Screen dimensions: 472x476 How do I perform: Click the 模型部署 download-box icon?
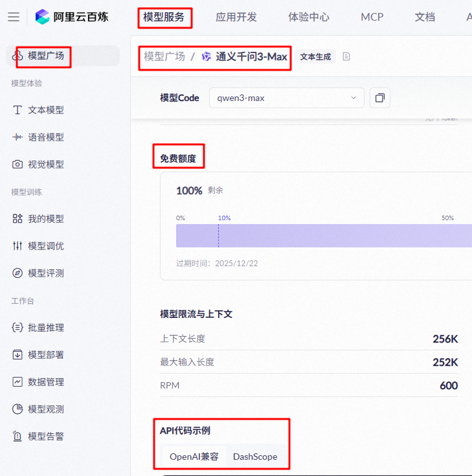point(17,355)
